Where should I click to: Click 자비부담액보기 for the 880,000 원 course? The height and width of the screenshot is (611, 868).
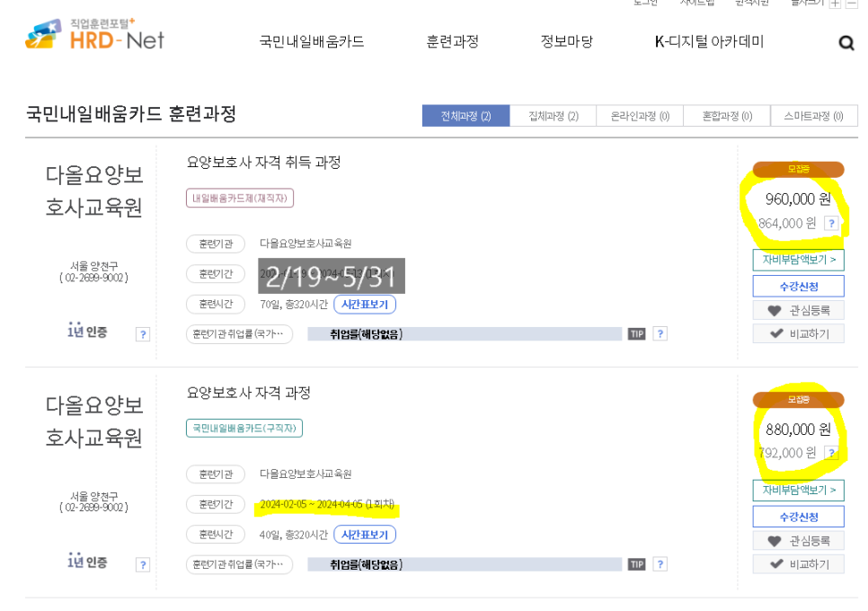pyautogui.click(x=798, y=490)
